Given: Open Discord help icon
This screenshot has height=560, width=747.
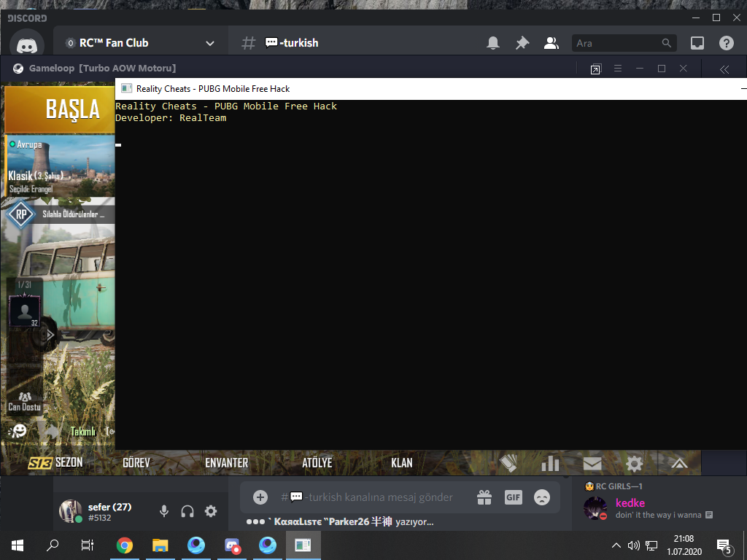Looking at the screenshot, I should (726, 43).
